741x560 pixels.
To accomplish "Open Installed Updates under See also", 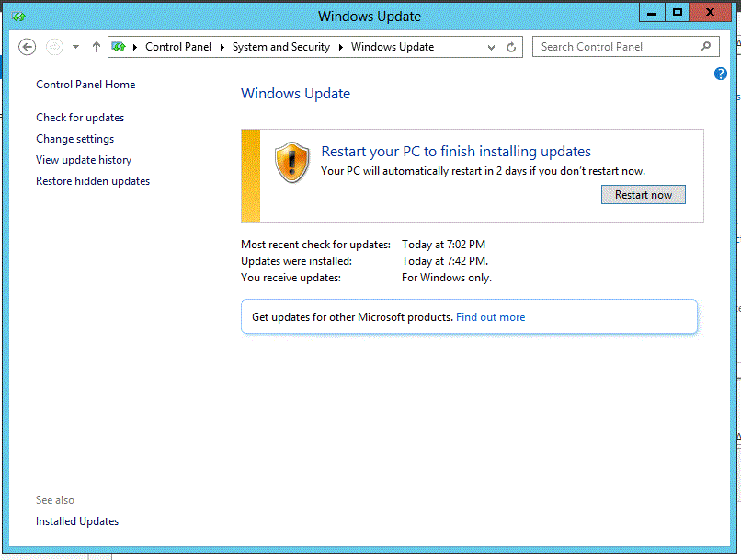I will click(x=76, y=520).
